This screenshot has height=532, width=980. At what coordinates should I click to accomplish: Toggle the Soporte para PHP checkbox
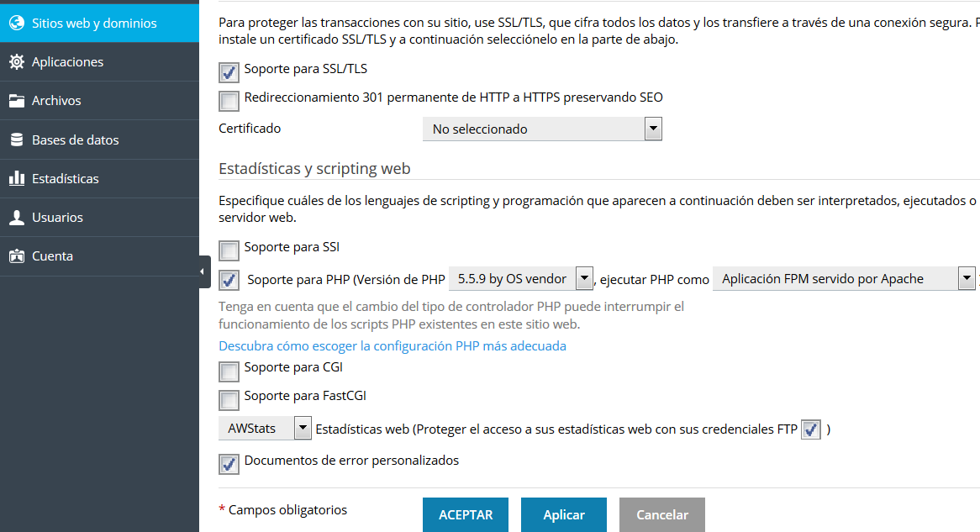point(229,280)
